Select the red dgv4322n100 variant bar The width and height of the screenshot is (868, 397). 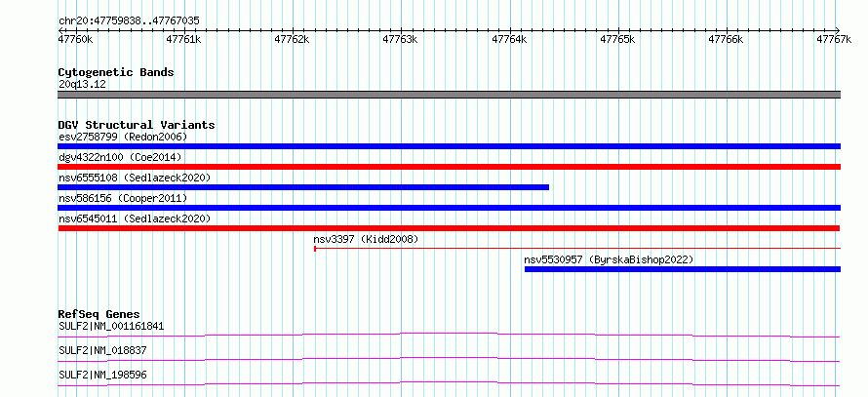point(449,167)
